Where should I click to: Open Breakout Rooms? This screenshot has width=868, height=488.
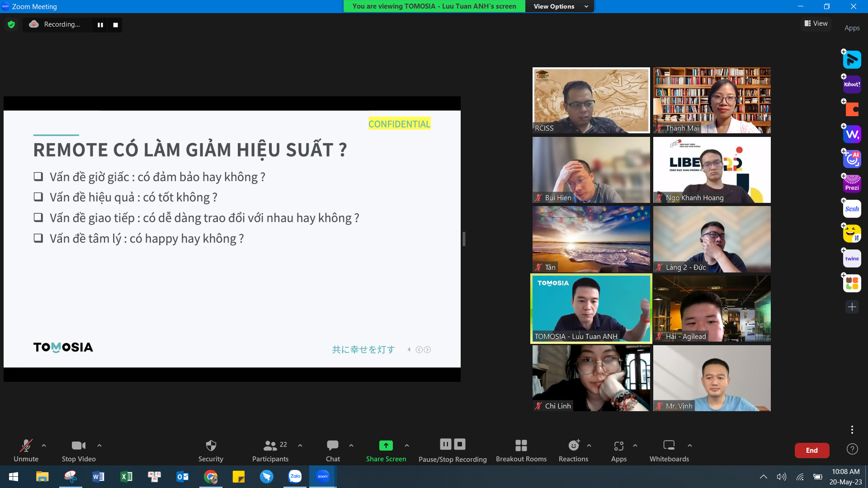(521, 450)
